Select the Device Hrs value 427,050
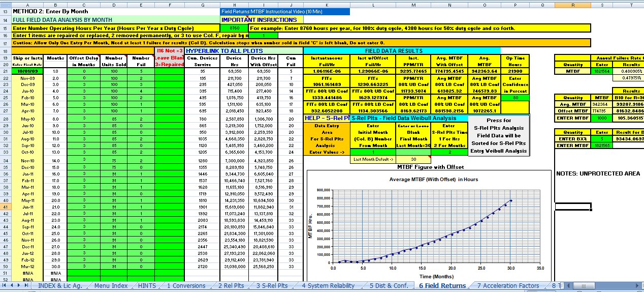 click(x=234, y=84)
